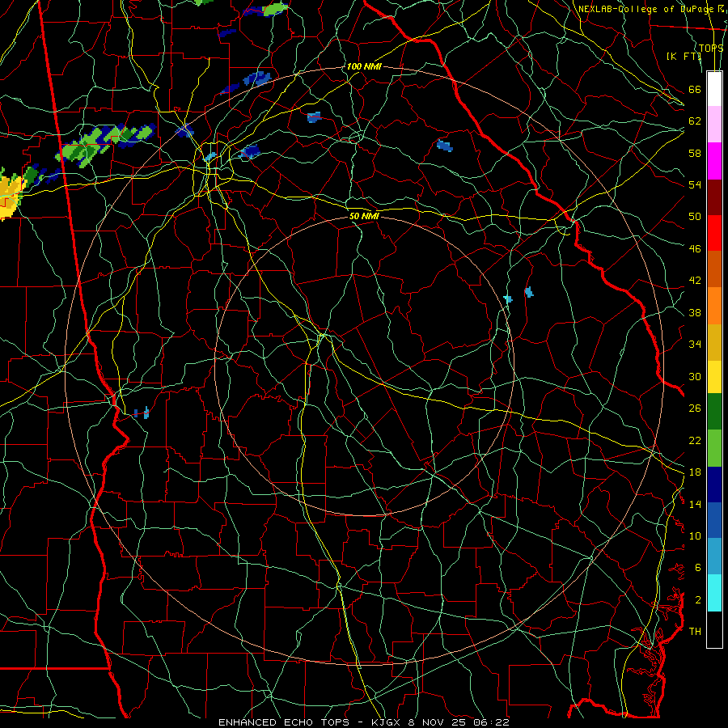Choose the navy blue legend swatch
This screenshot has width=728, height=728.
(714, 485)
